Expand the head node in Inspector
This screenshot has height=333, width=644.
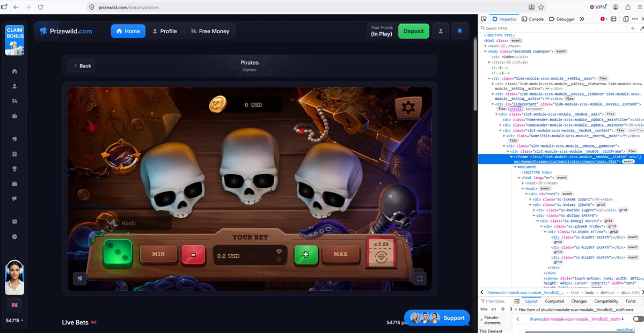[486, 46]
